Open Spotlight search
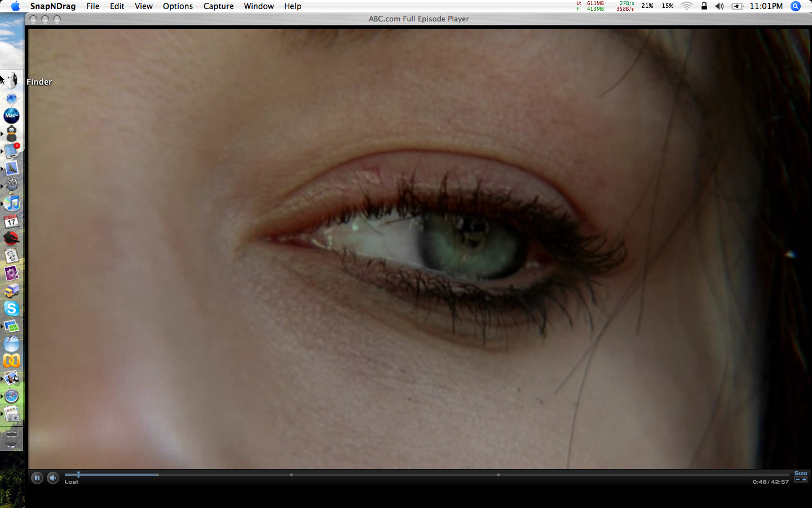The image size is (812, 508). tap(796, 6)
